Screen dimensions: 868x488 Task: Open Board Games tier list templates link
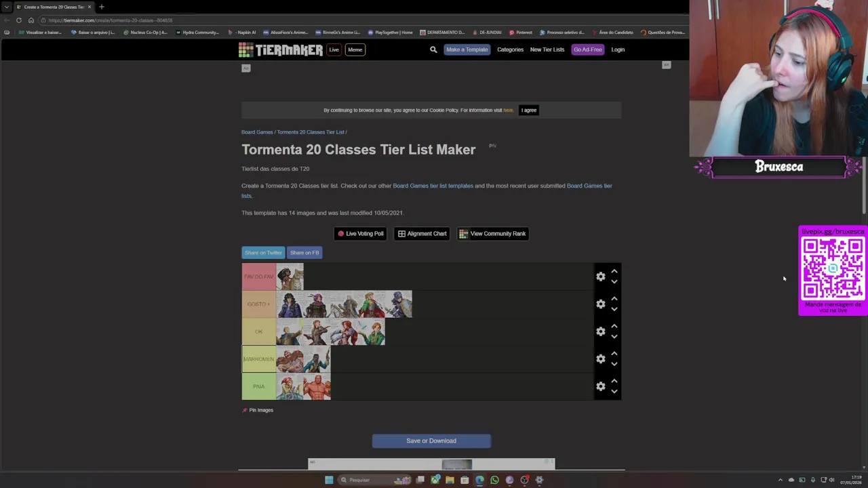tap(433, 186)
